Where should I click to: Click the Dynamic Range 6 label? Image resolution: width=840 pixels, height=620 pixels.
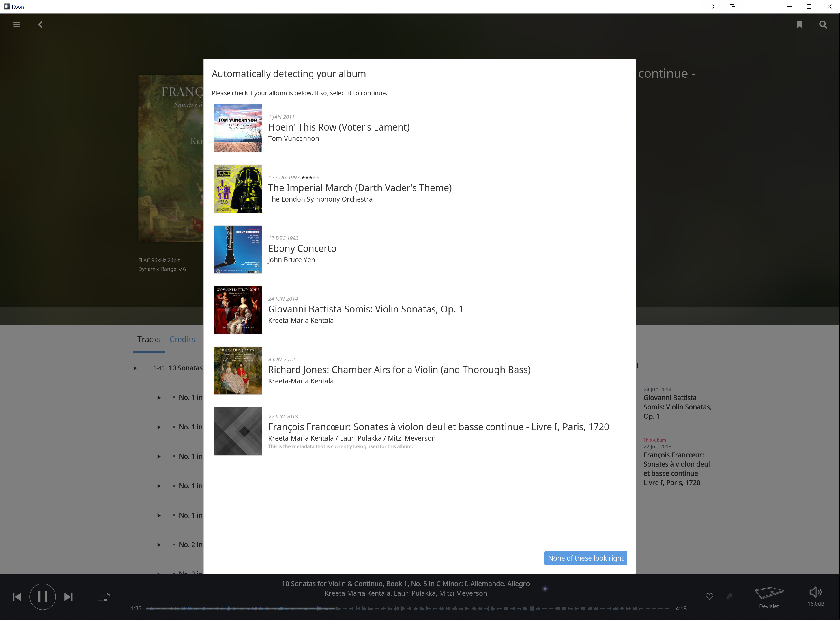(x=162, y=269)
